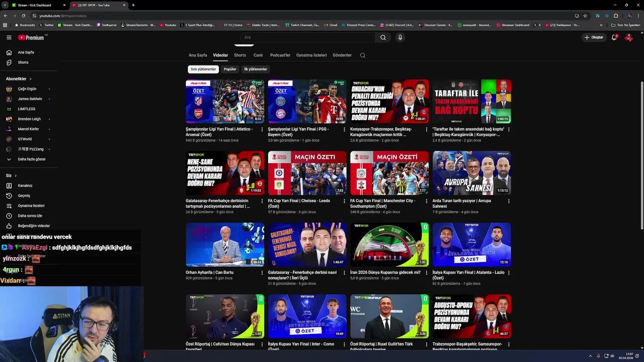Open the account avatar menu
The image size is (644, 362).
[x=628, y=37]
